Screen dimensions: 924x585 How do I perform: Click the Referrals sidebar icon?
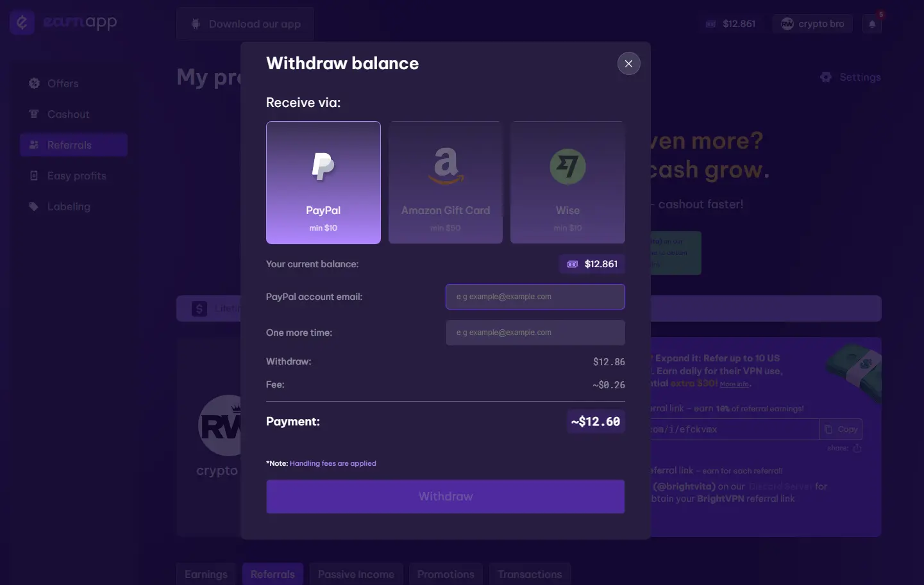coord(34,145)
